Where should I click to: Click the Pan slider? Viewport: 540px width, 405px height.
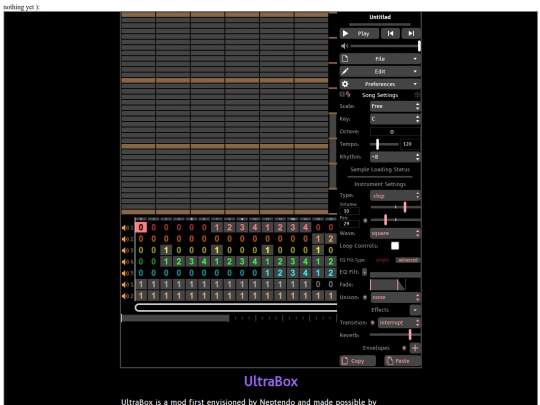tap(395, 220)
